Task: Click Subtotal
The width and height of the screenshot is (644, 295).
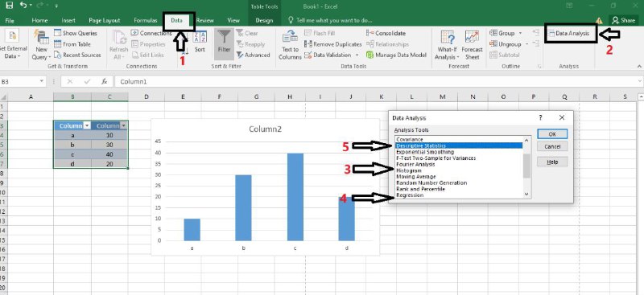Action: pyautogui.click(x=505, y=55)
